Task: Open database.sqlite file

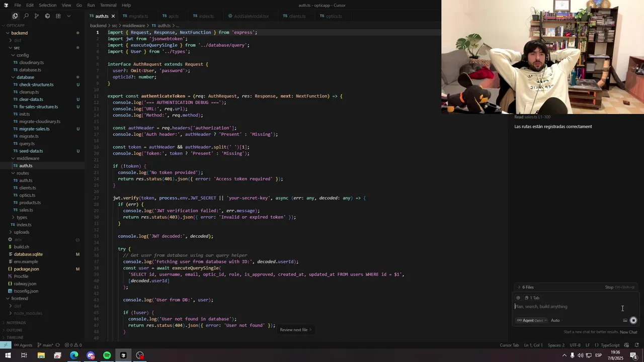Action: coord(28,254)
